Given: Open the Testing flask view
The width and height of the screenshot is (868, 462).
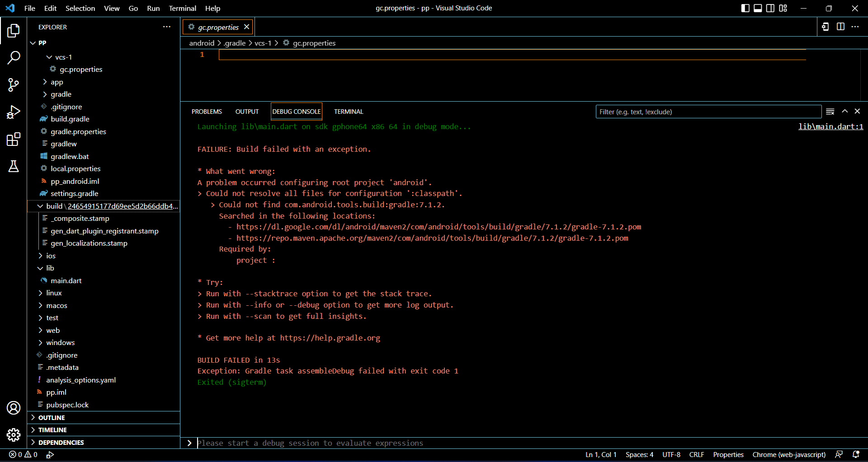Looking at the screenshot, I should 14,166.
